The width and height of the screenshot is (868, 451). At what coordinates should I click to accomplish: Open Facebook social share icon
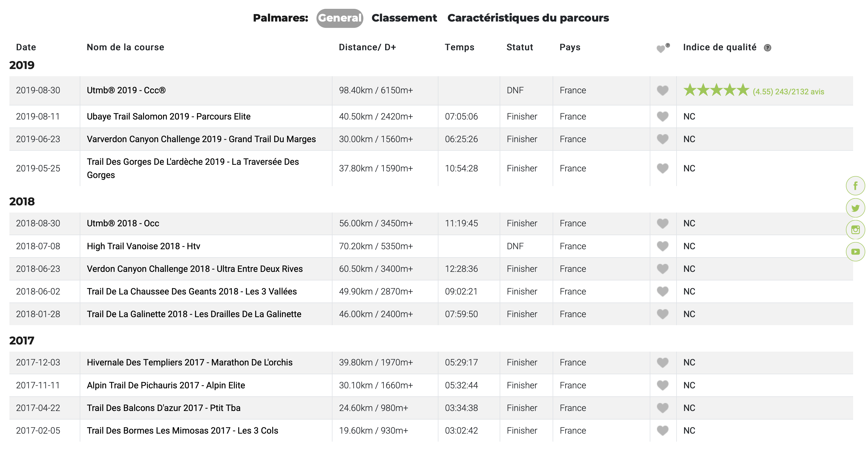click(855, 186)
